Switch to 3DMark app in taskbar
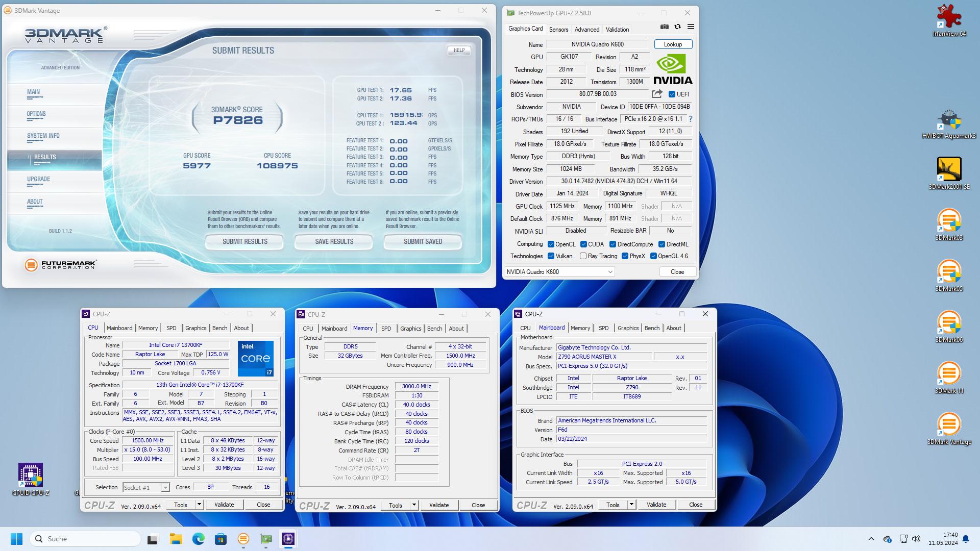Screen dimensions: 980x551 coord(243,539)
